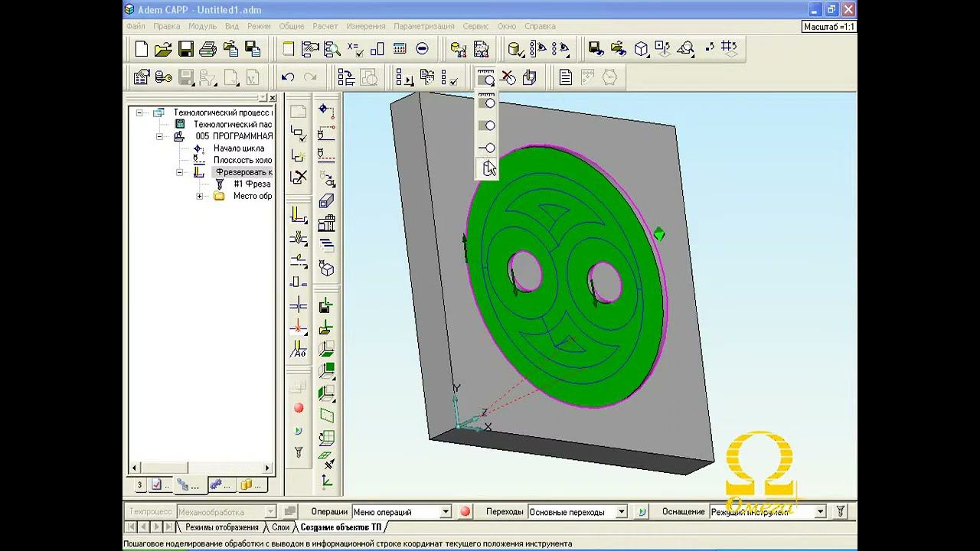Click the Масштаб =1:1 scale indicator
The height and width of the screenshot is (551, 980).
coord(829,27)
